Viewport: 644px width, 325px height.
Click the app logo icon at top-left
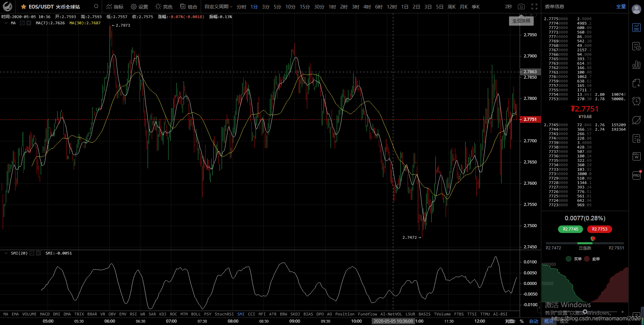[x=8, y=6]
